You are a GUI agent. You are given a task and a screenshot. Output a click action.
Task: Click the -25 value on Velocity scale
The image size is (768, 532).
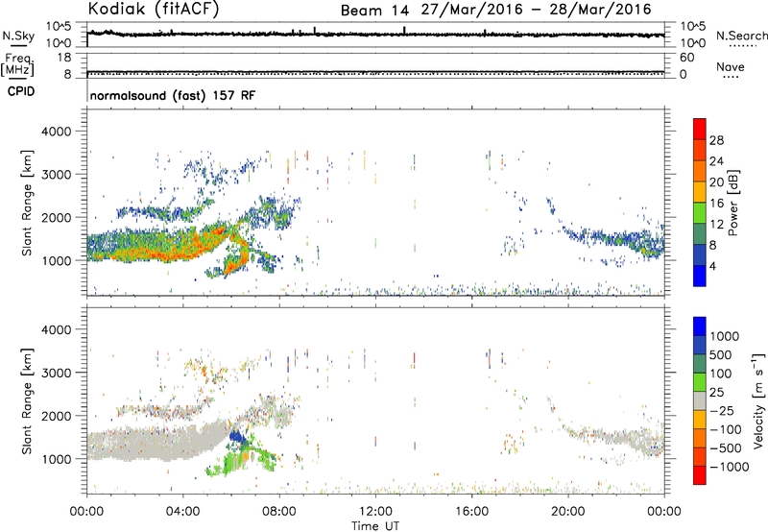point(721,411)
